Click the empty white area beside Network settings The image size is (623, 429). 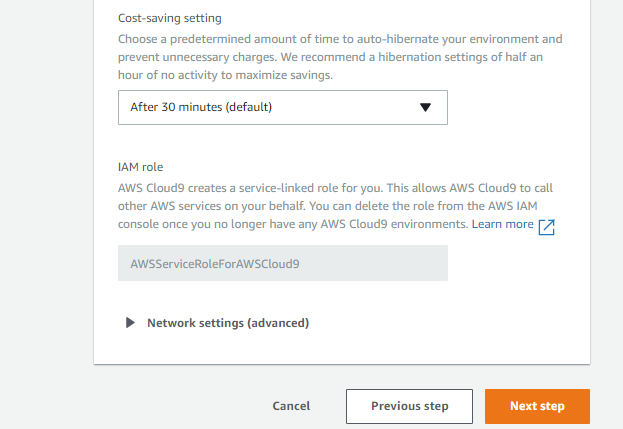pos(450,323)
